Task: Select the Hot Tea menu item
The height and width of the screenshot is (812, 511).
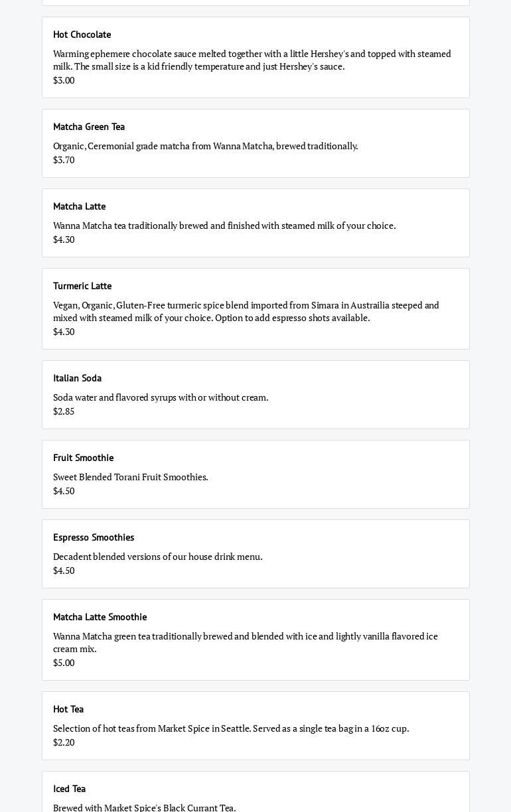Action: 68,709
